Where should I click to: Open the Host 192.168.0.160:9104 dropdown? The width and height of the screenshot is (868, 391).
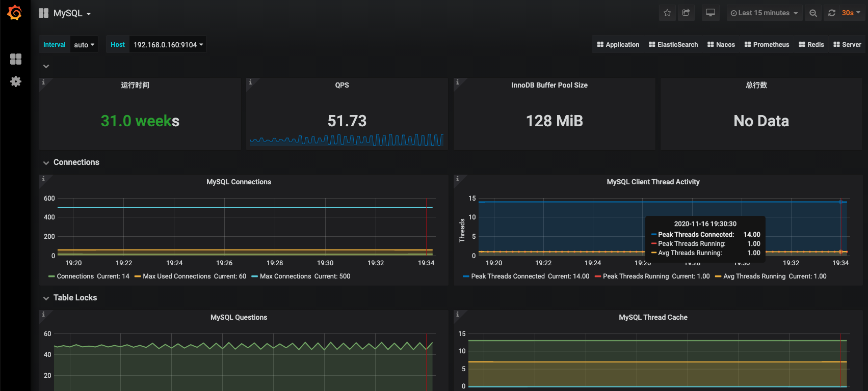pyautogui.click(x=168, y=45)
